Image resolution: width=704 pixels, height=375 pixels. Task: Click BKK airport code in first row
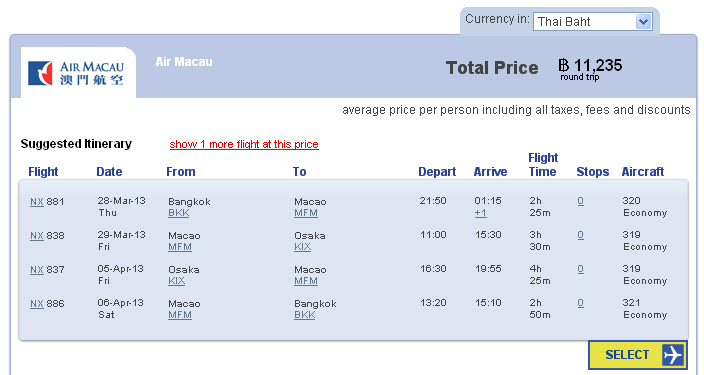coord(178,213)
